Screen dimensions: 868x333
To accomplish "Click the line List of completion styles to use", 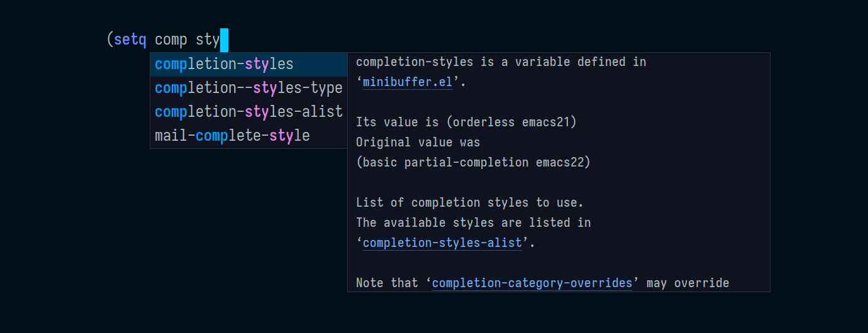I will pos(469,202).
